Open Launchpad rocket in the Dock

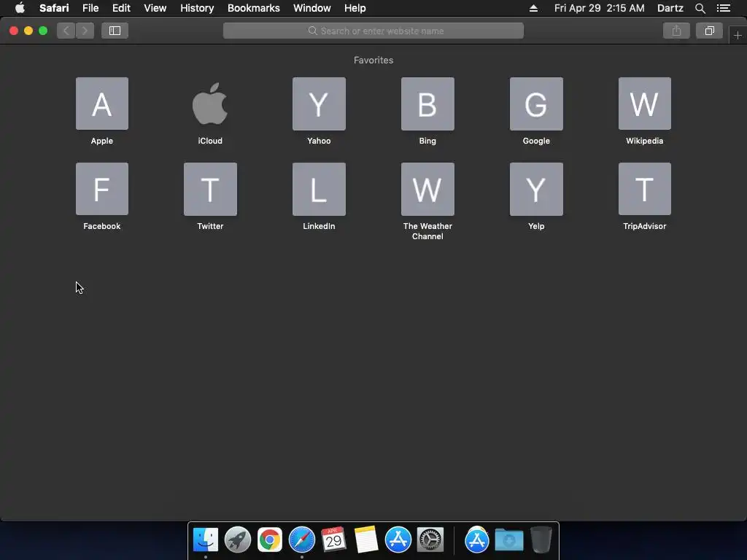237,540
